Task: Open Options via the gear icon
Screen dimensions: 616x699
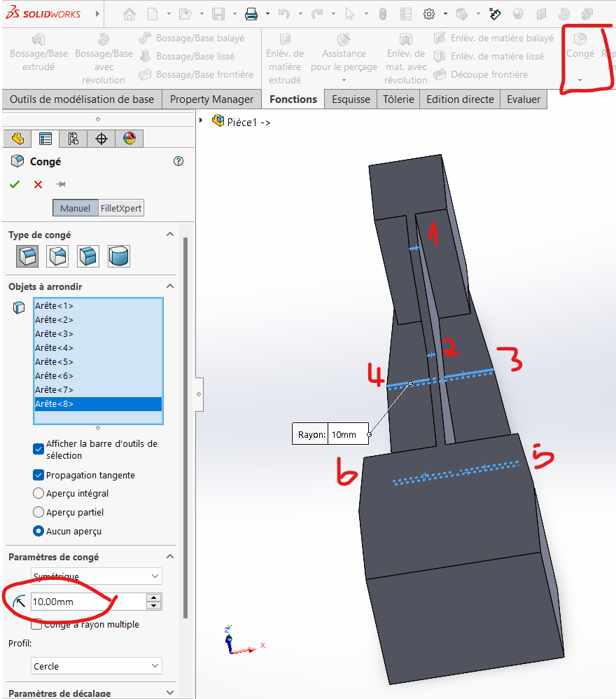Action: click(429, 14)
